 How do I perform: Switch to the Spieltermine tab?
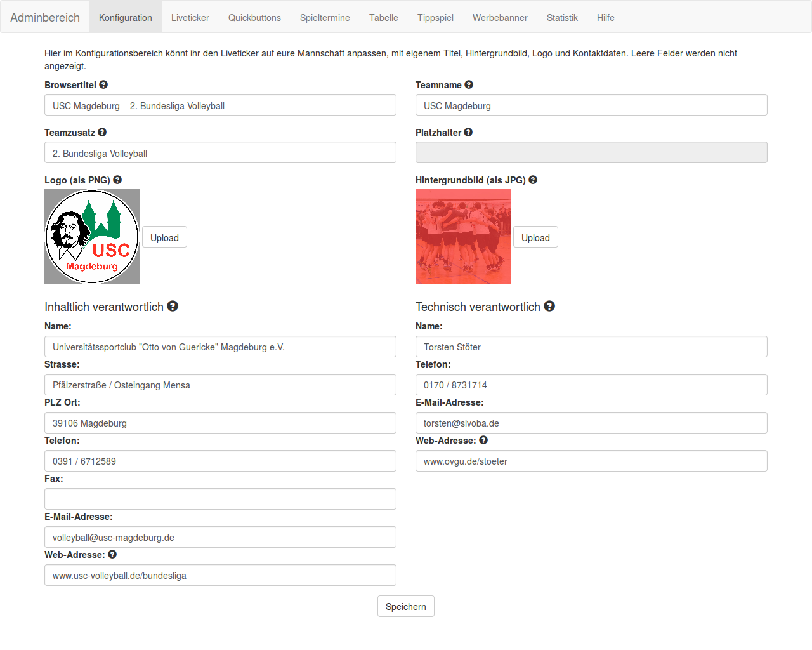(325, 18)
